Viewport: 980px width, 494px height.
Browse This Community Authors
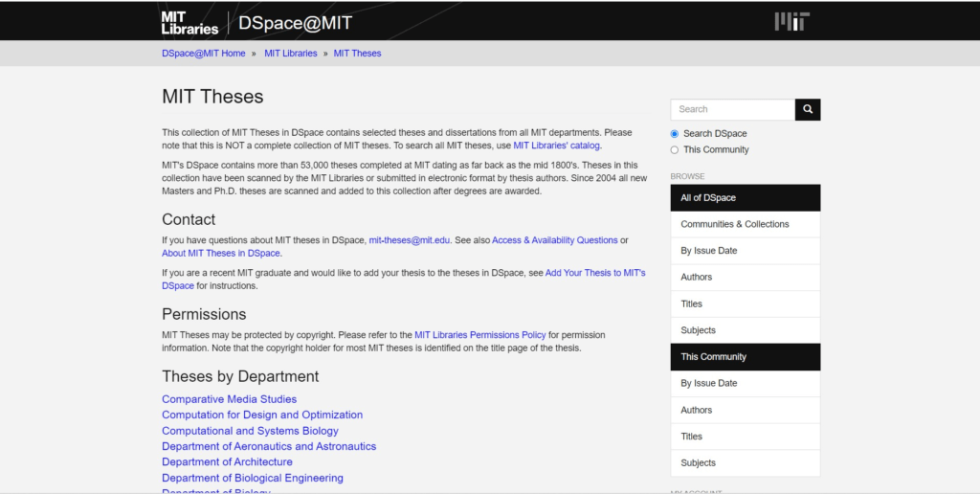[745, 410]
